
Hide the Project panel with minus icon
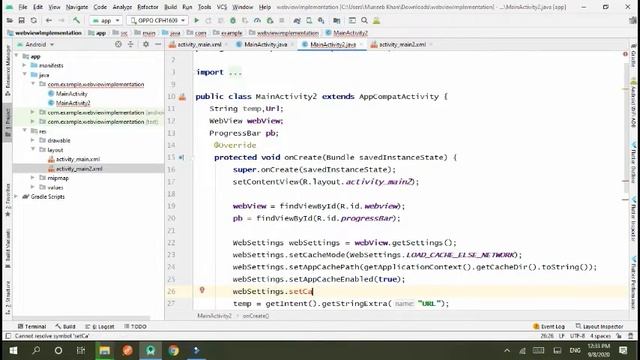[158, 44]
